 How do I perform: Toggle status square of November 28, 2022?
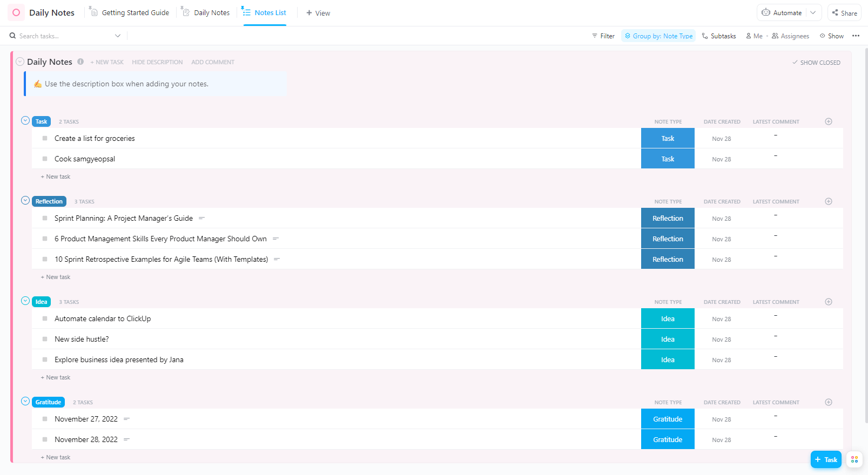click(x=45, y=439)
